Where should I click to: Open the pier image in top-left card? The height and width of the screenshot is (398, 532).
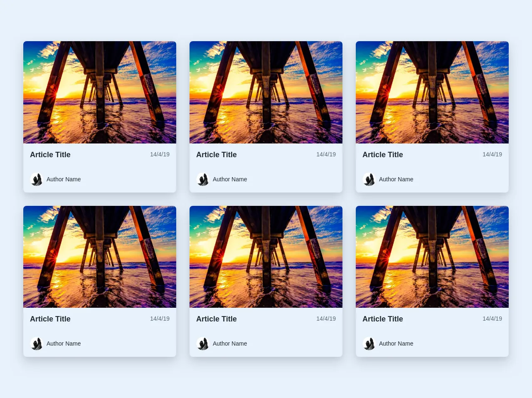(100, 92)
